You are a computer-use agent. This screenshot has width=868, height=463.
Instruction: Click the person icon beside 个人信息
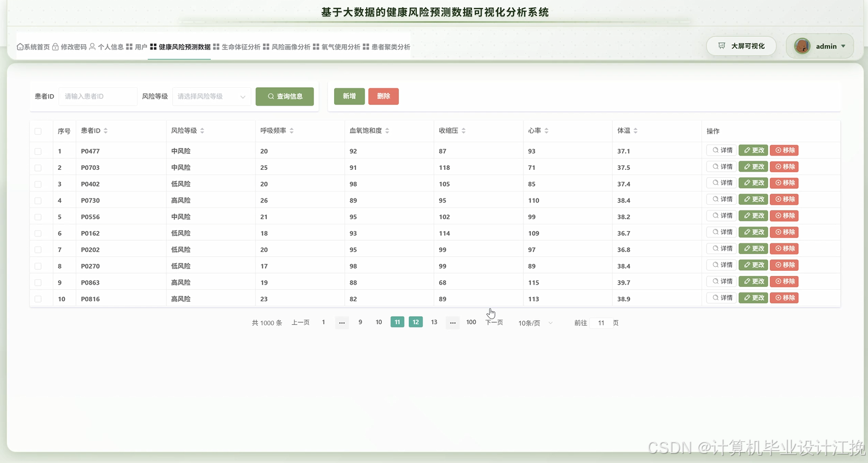[92, 47]
